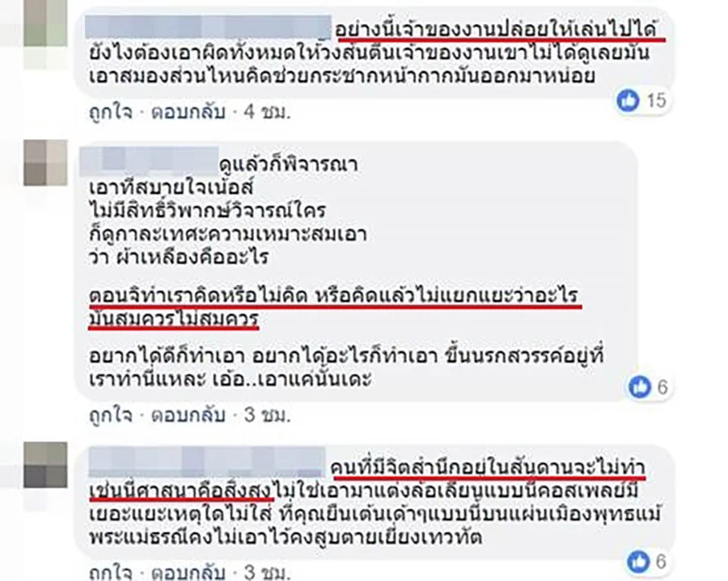Click the 3 ชม. timestamp of second comment
Viewport: 728px width, 581px height.
coord(268,415)
